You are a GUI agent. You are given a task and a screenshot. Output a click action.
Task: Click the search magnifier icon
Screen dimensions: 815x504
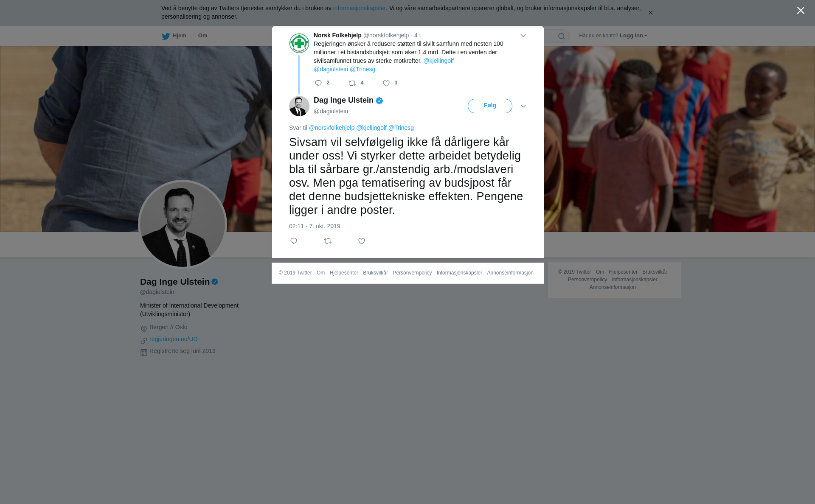click(x=562, y=36)
